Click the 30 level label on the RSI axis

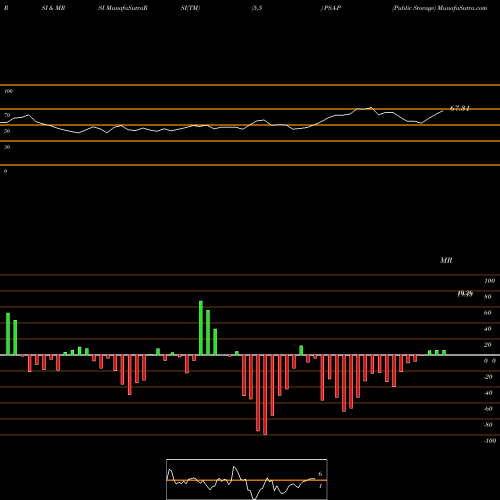click(7, 147)
